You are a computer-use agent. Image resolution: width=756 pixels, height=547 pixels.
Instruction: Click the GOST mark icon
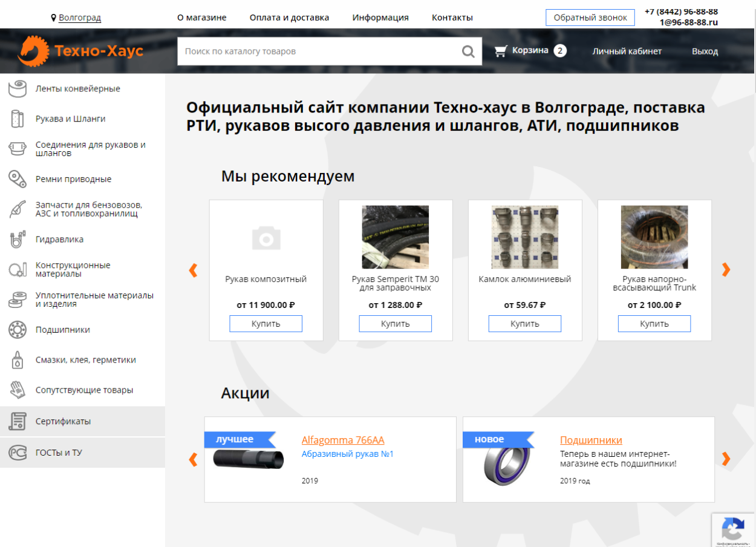click(18, 453)
